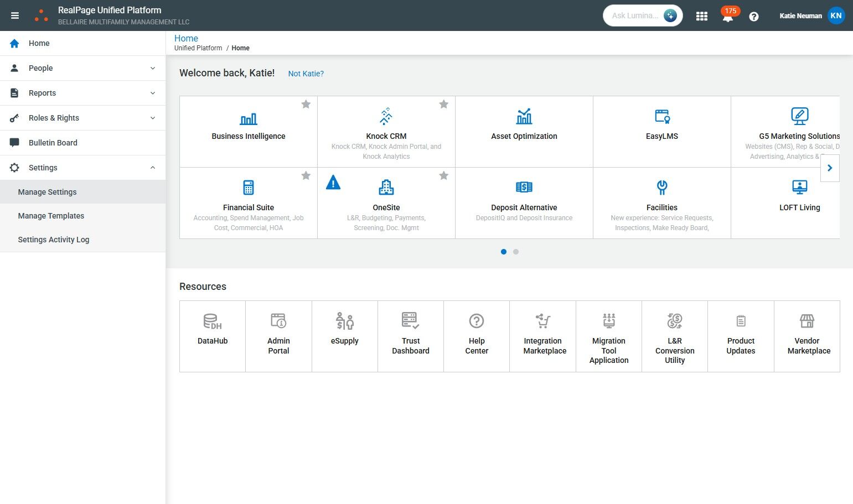Open Business Intelligence product icon
This screenshot has width=853, height=504.
click(249, 118)
